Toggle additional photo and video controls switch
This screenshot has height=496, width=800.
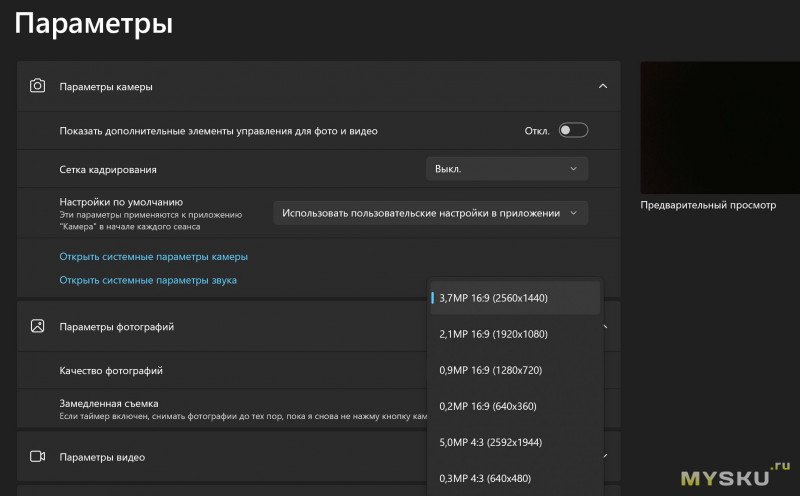tap(573, 130)
